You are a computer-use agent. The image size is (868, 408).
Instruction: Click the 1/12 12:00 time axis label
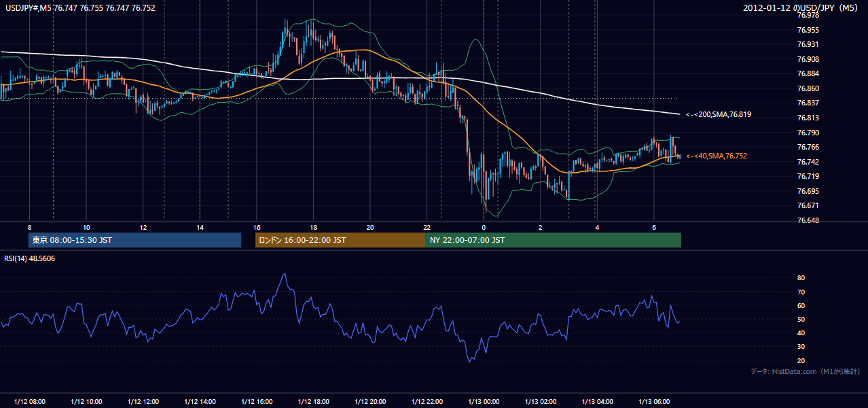pos(143,401)
